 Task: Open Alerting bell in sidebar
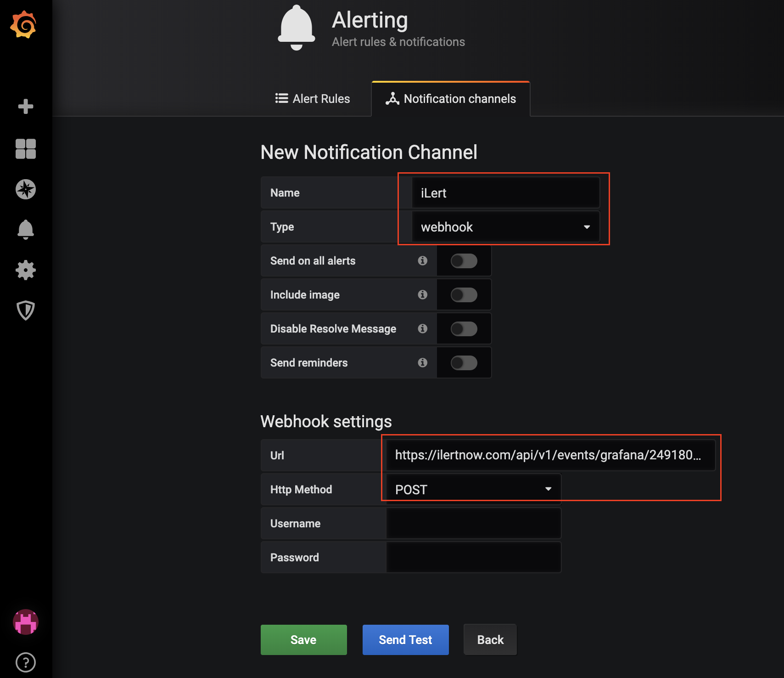(x=26, y=229)
